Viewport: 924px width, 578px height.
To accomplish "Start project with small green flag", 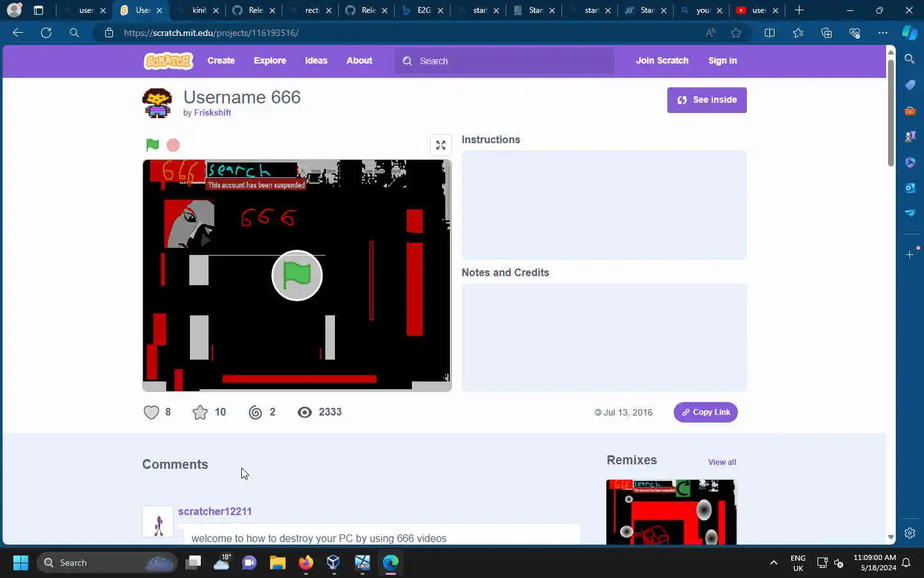I will [x=152, y=144].
